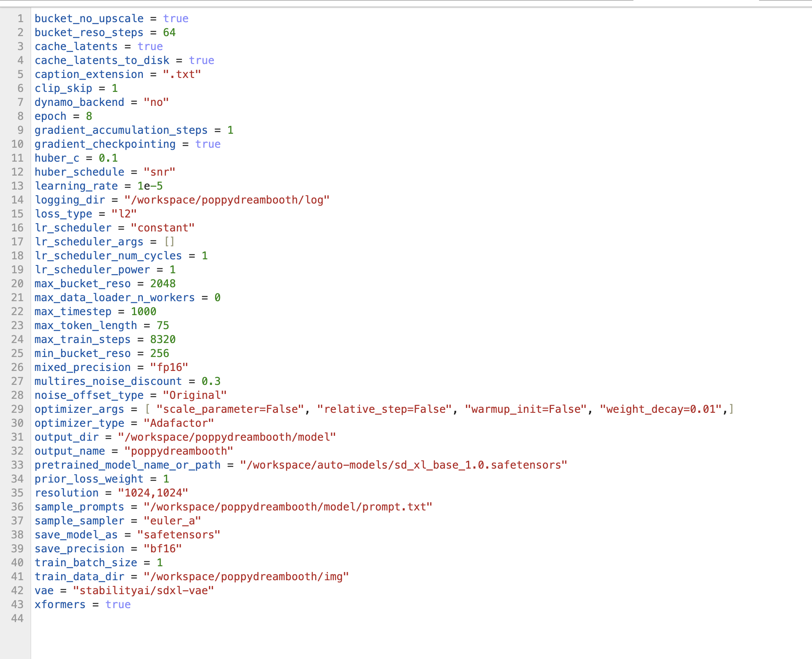
Task: Click the caption_extension value ".txt"
Action: [x=182, y=74]
